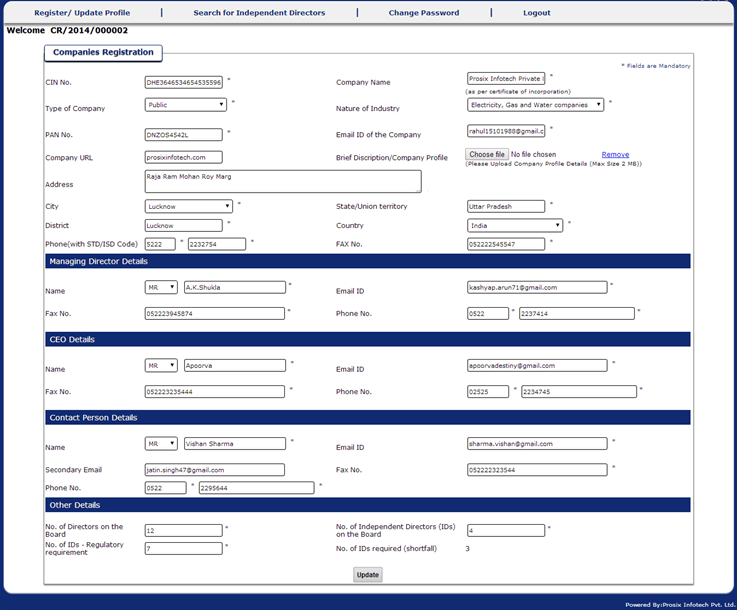Click Managing Director phone code field 0522
This screenshot has width=737, height=610.
pyautogui.click(x=488, y=313)
